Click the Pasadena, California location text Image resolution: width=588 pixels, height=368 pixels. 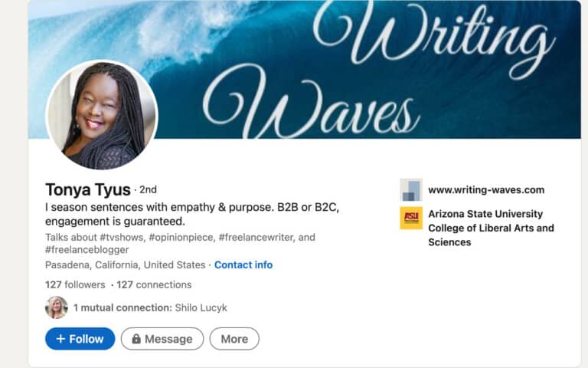pyautogui.click(x=126, y=264)
